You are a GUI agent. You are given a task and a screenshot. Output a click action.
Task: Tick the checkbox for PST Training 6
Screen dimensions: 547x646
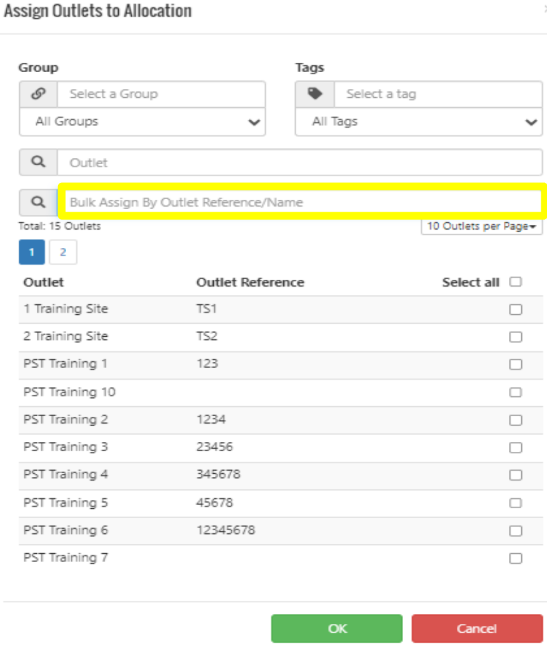coord(515,531)
